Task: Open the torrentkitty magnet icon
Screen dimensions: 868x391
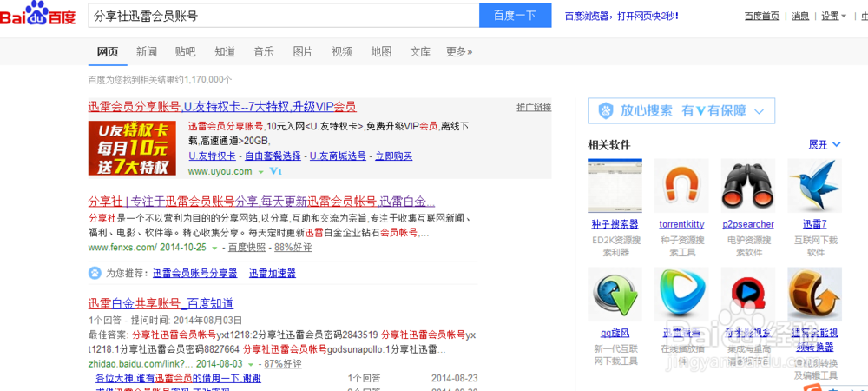Action: [x=681, y=186]
